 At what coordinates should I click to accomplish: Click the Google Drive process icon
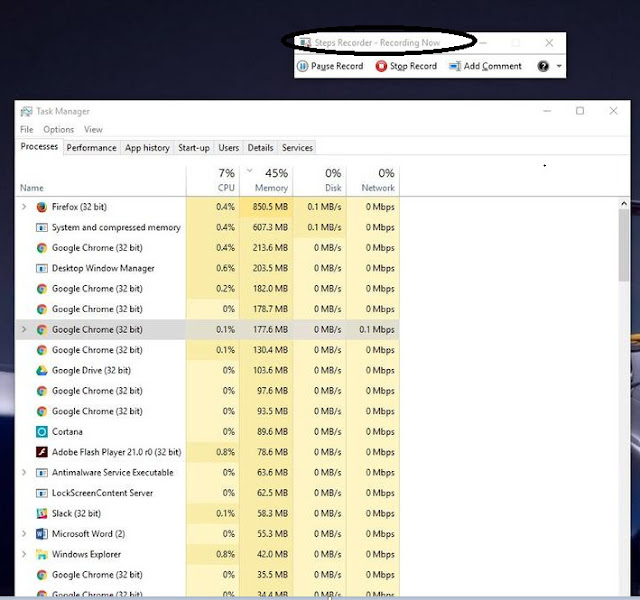pyautogui.click(x=42, y=371)
